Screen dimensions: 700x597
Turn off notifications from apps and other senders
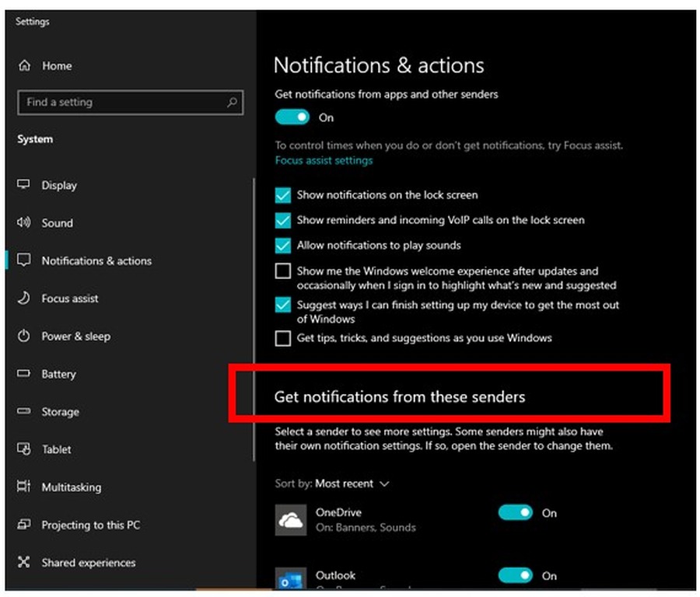(x=292, y=117)
